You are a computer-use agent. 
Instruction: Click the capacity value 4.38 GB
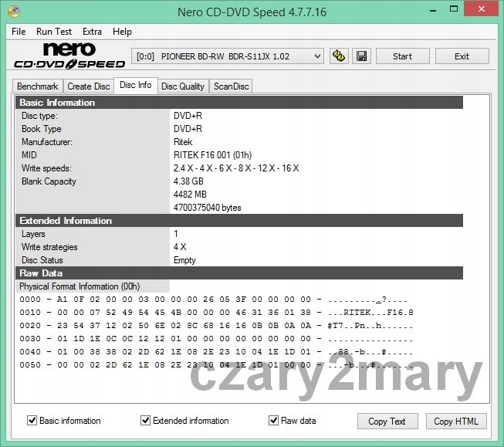188,181
